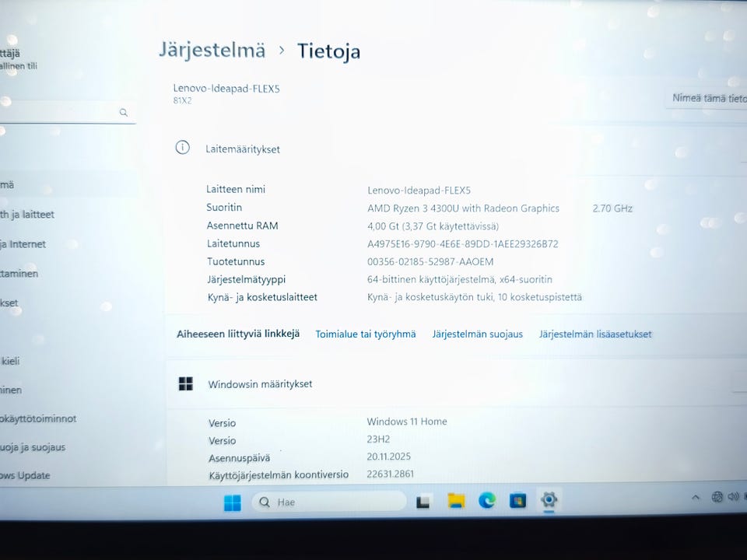Viewport: 747px width, 560px height.
Task: Select Bluetooth ja laitteet sidebar item
Action: tap(27, 215)
